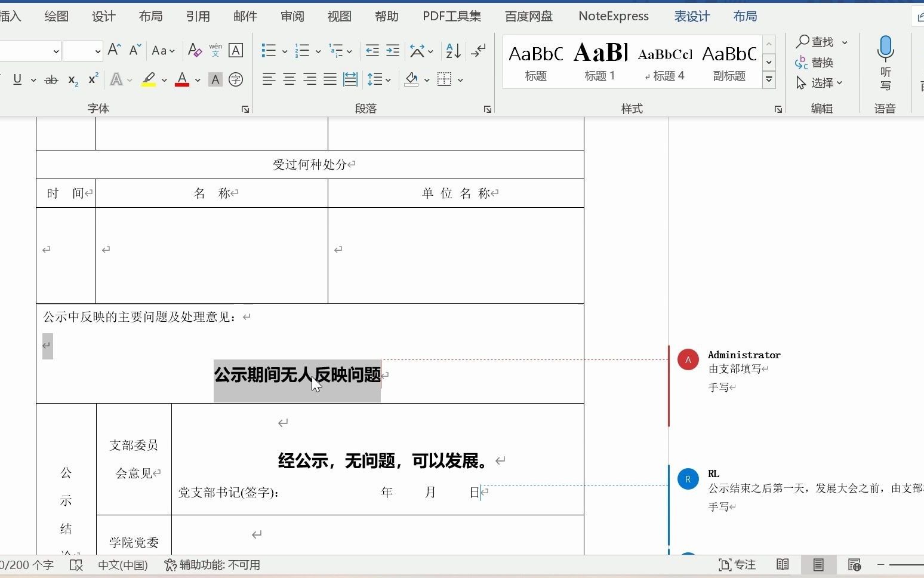Open the font dialog launcher
This screenshot has height=578, width=924.
coord(245,109)
